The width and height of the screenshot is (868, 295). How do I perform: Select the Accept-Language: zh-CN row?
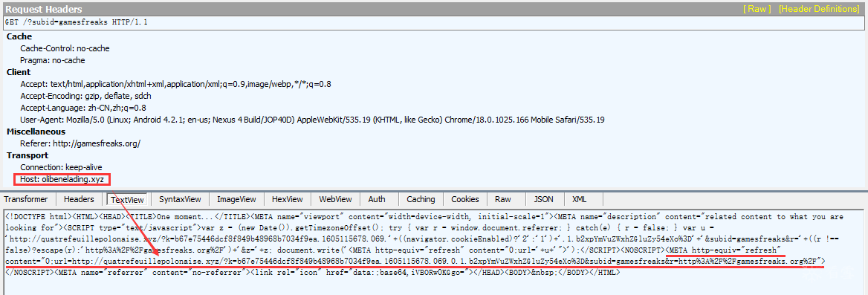tap(83, 108)
